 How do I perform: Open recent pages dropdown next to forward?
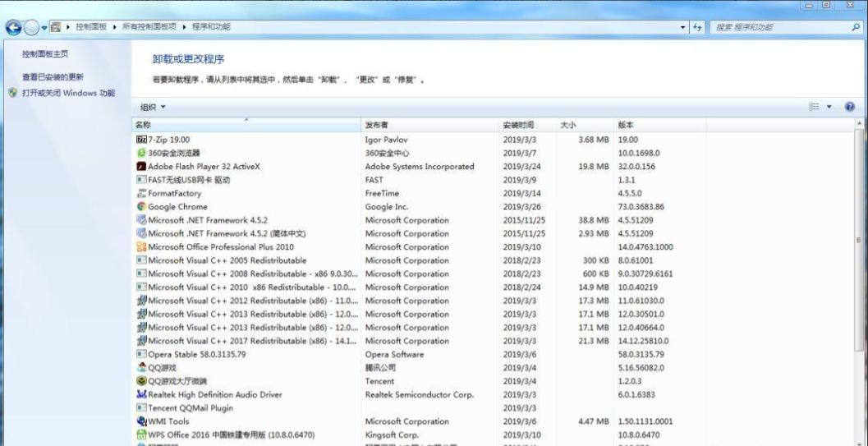(x=44, y=28)
